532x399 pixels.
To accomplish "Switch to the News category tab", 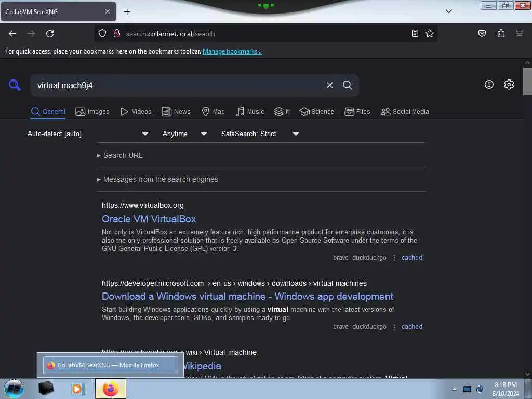I will pos(176,112).
